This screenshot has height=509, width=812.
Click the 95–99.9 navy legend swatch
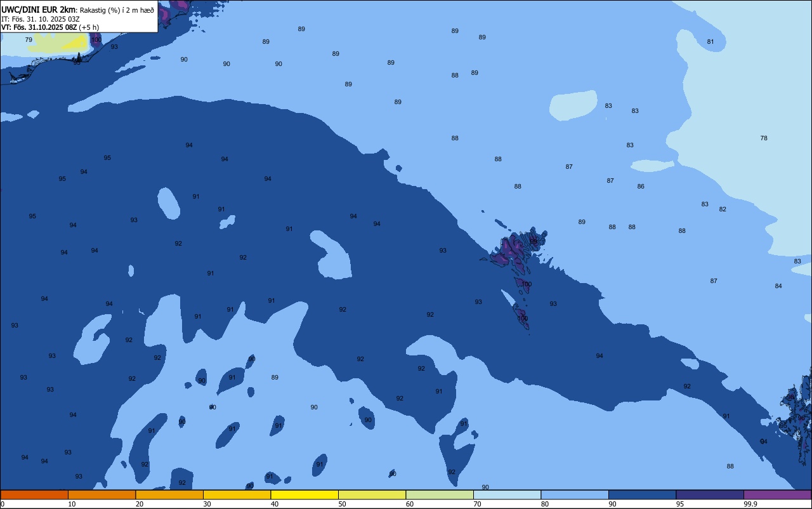(x=710, y=494)
